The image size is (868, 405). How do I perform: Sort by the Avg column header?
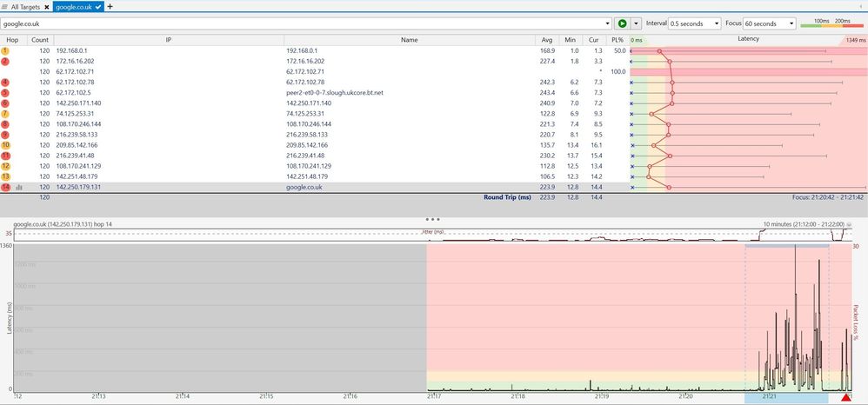(x=547, y=39)
